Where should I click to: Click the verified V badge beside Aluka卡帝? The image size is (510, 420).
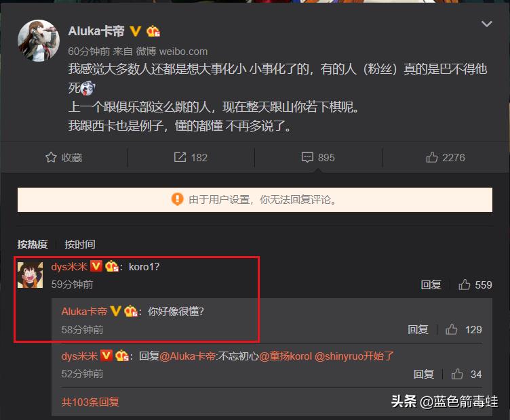click(135, 31)
